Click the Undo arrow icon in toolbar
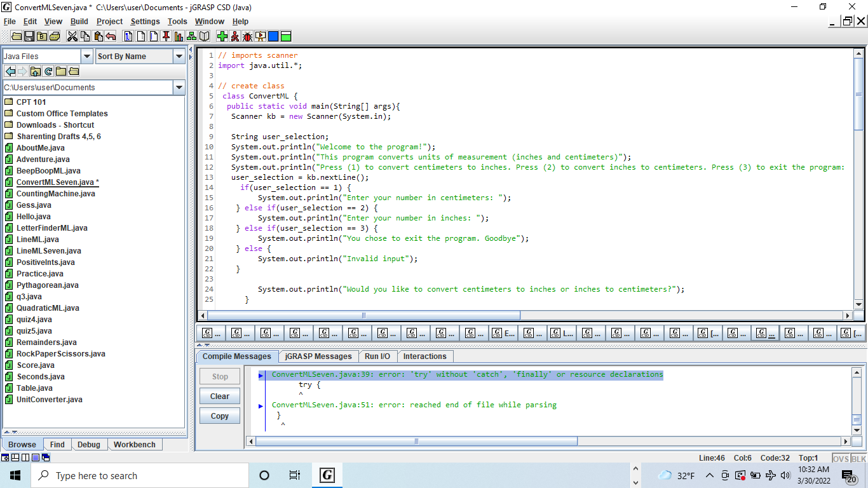 pos(111,36)
